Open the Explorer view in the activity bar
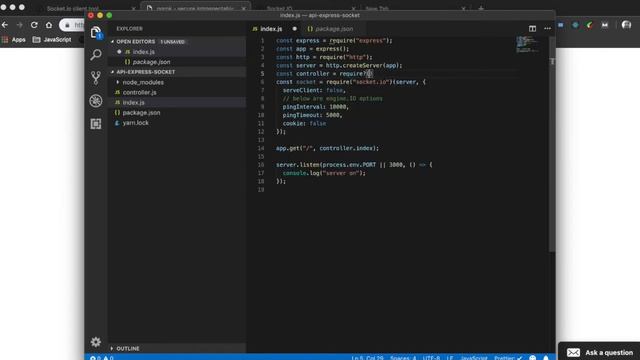Screen dimensions: 640x360 [x=96, y=33]
